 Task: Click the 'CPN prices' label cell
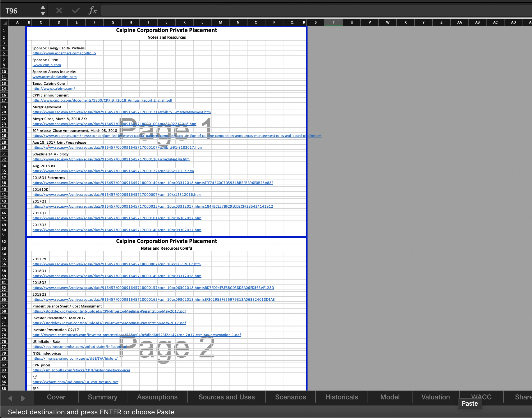41,365
